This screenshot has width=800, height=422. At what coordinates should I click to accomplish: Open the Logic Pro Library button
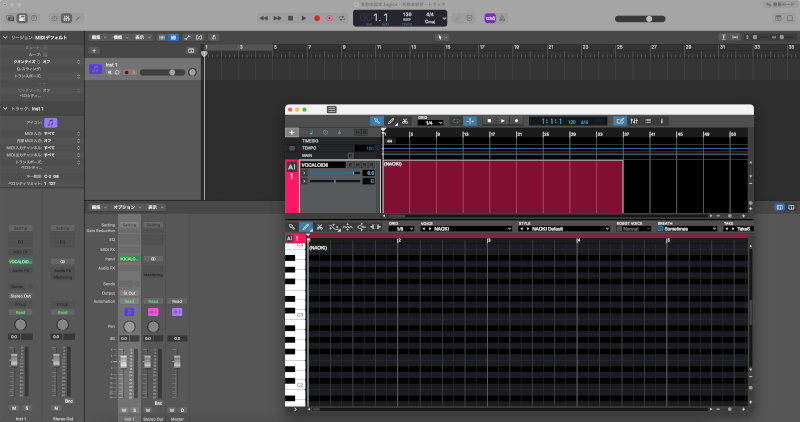pos(10,18)
